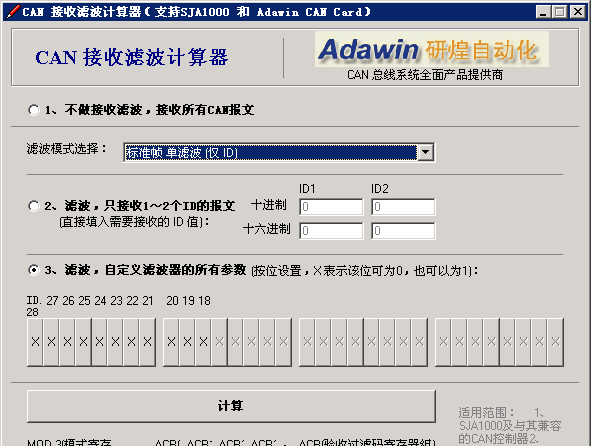591x446 pixels.
Task: Toggle the bit 23 X button
Action: (115, 342)
